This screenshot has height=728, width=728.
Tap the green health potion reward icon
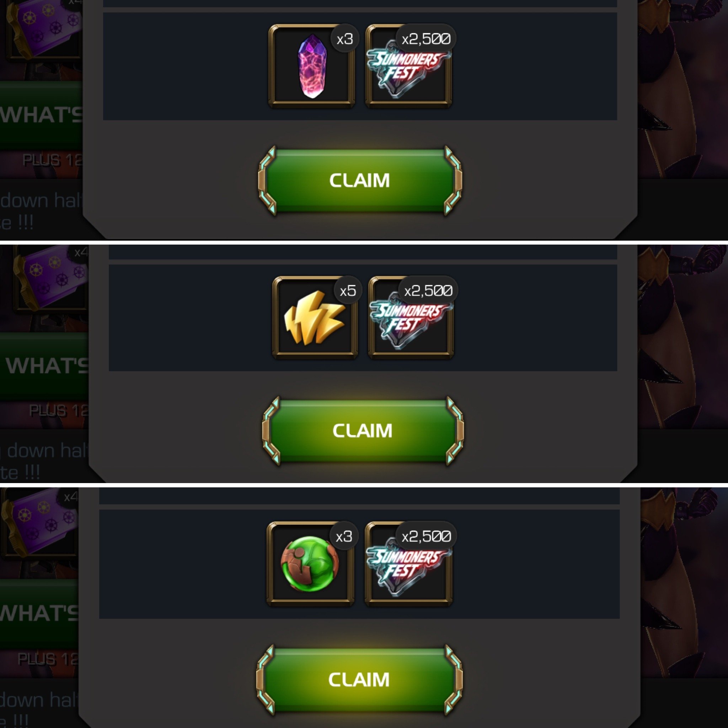coord(310,563)
